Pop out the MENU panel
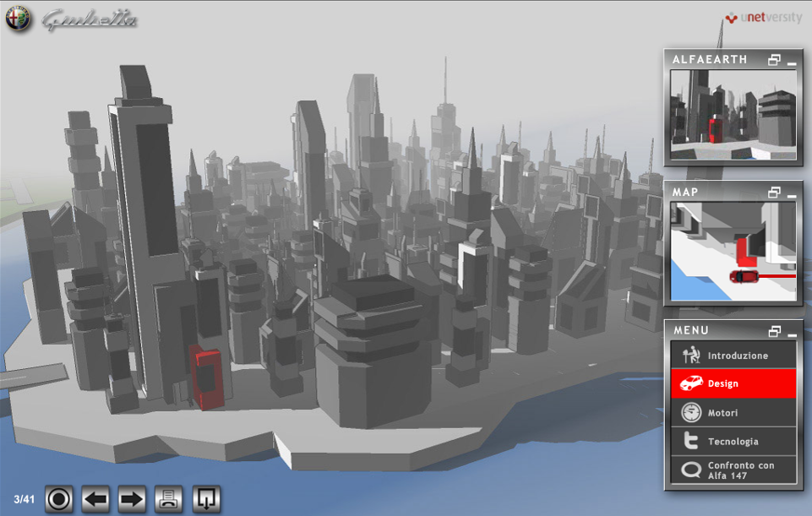Image resolution: width=812 pixels, height=516 pixels. coord(774,331)
